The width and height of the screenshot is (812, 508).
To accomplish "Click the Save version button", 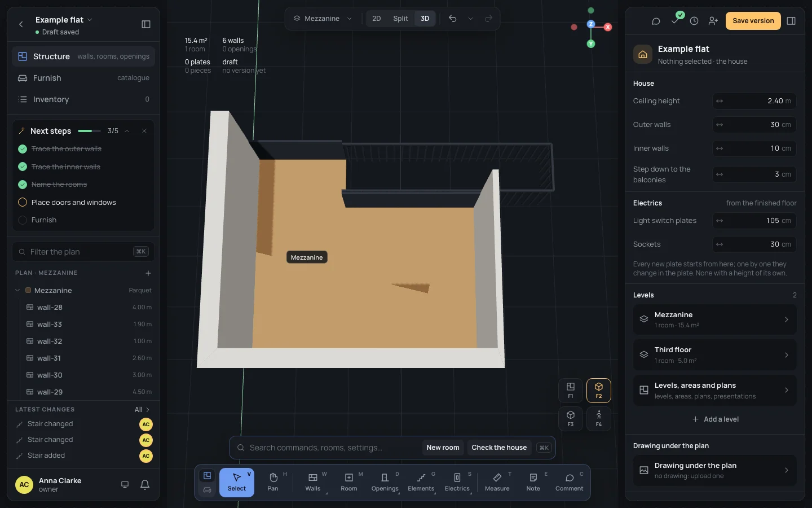I will 753,21.
